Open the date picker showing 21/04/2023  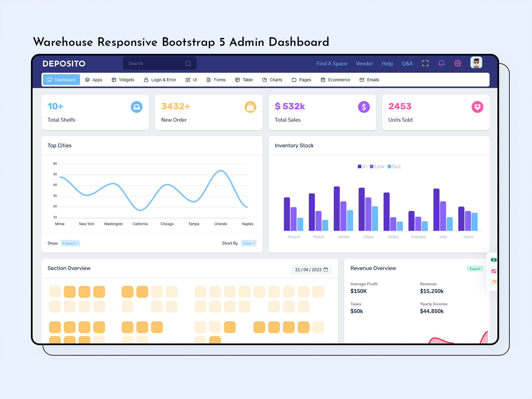coord(311,270)
